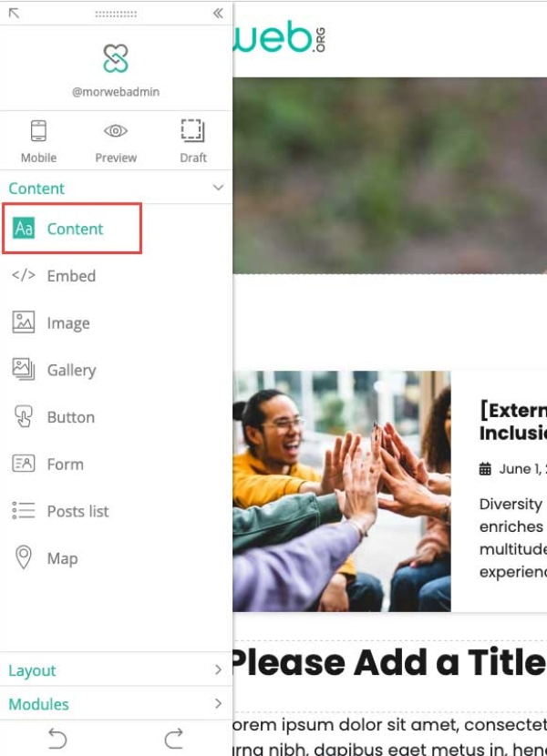Click the dock-to-corner arrow icon
Viewport: 547px width, 756px height.
tap(14, 13)
